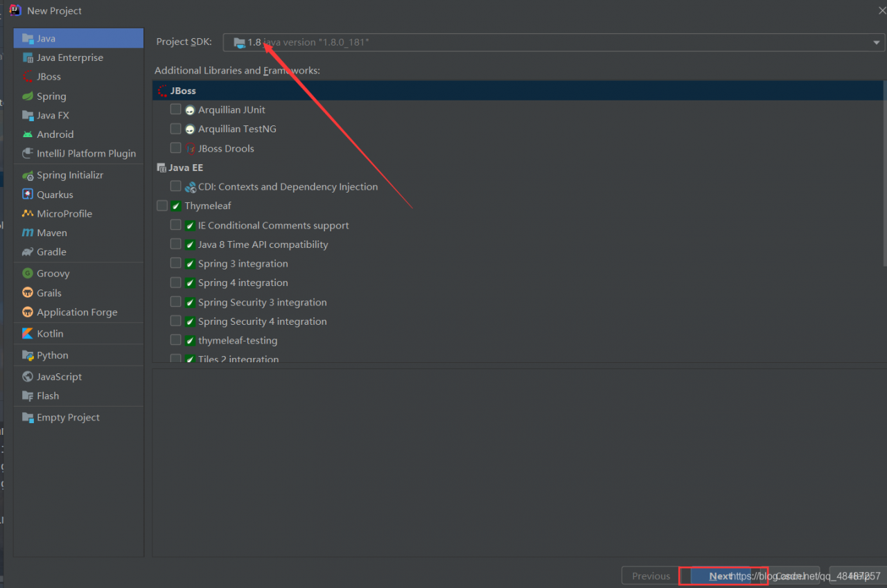Viewport: 887px width, 588px height.
Task: Tick the Spring 3 integration checkbox
Action: click(175, 263)
